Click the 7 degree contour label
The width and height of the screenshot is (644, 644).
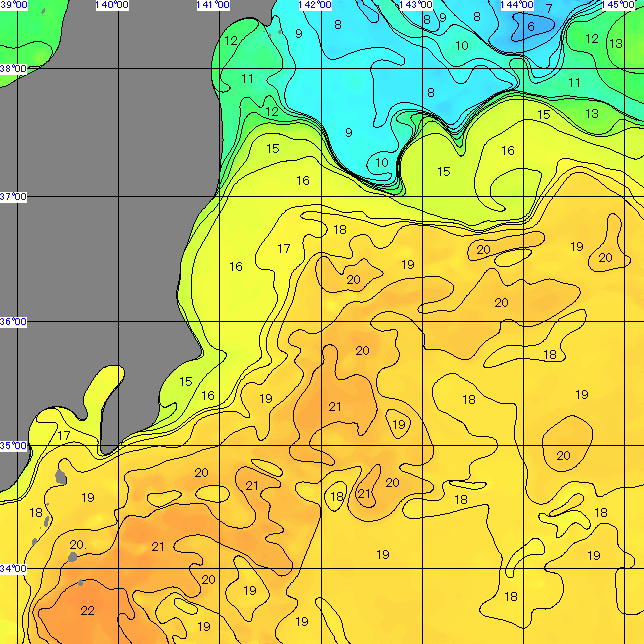click(x=548, y=8)
